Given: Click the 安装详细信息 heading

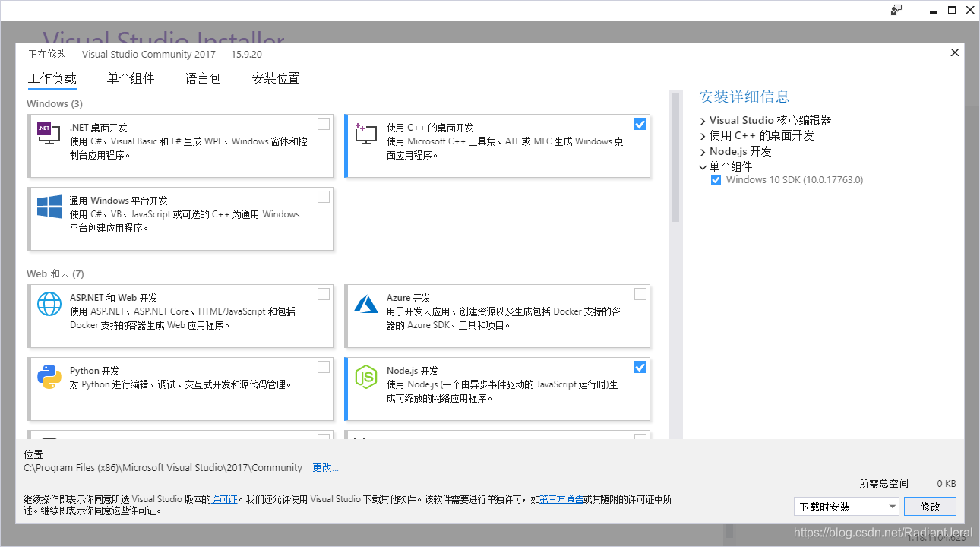Looking at the screenshot, I should coord(744,97).
